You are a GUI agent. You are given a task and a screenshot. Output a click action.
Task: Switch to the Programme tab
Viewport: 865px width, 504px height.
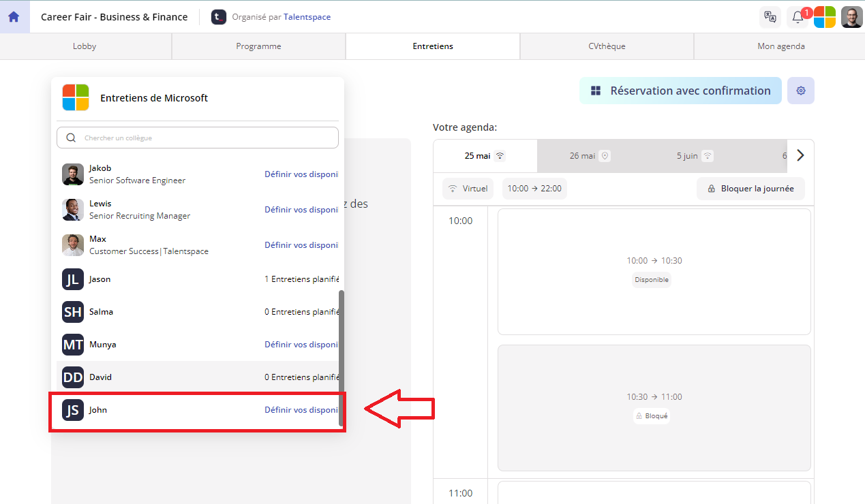(x=258, y=46)
